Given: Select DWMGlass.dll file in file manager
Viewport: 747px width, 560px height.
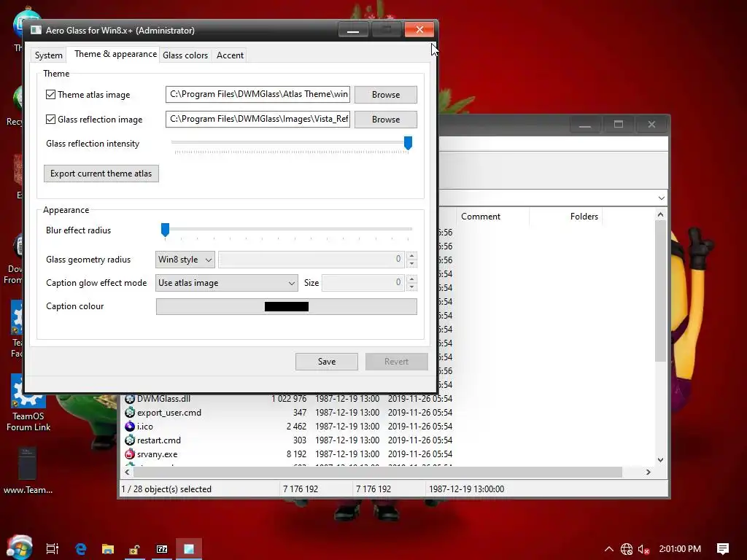Looking at the screenshot, I should pos(163,399).
